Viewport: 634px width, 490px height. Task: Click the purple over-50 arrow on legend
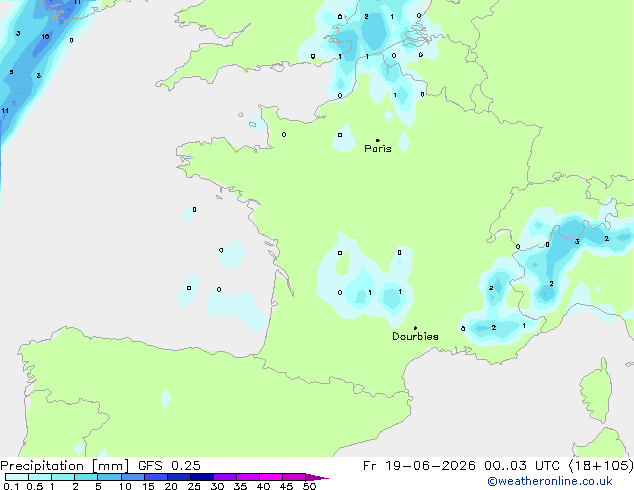[317, 477]
